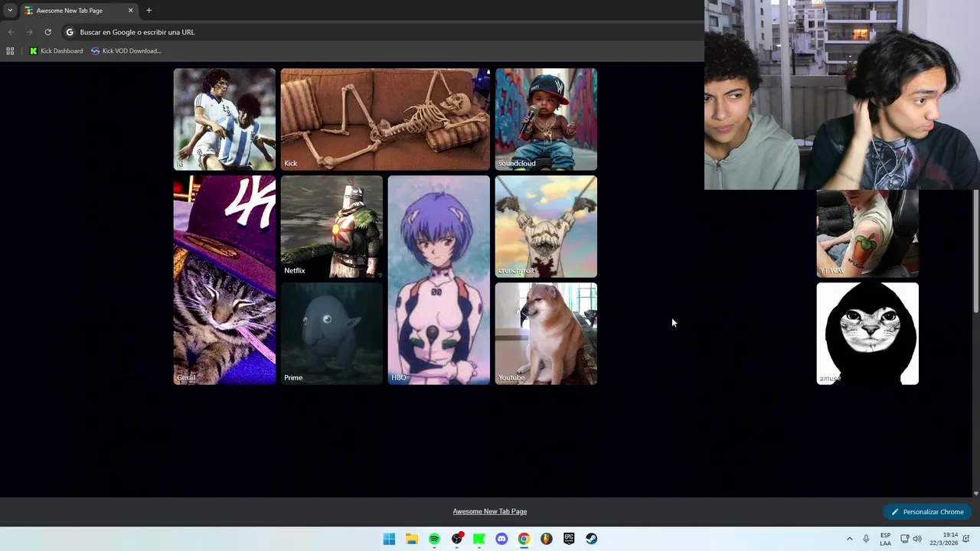Open the volume tray icon

coord(917,539)
